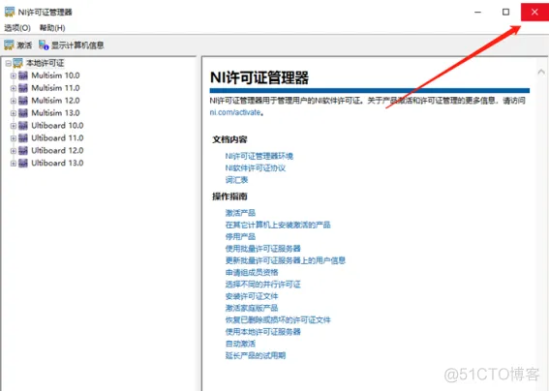Image resolution: width=549 pixels, height=392 pixels.
Task: Open the 词汇表 link
Action: (236, 180)
